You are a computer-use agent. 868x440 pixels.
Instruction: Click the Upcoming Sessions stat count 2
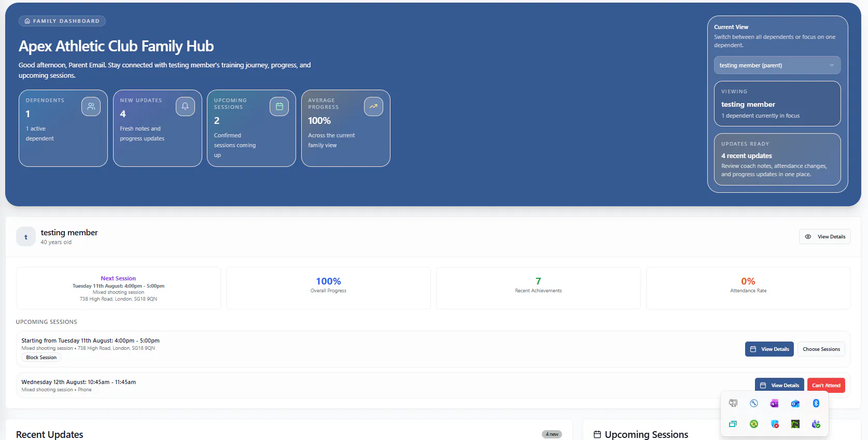pos(217,121)
